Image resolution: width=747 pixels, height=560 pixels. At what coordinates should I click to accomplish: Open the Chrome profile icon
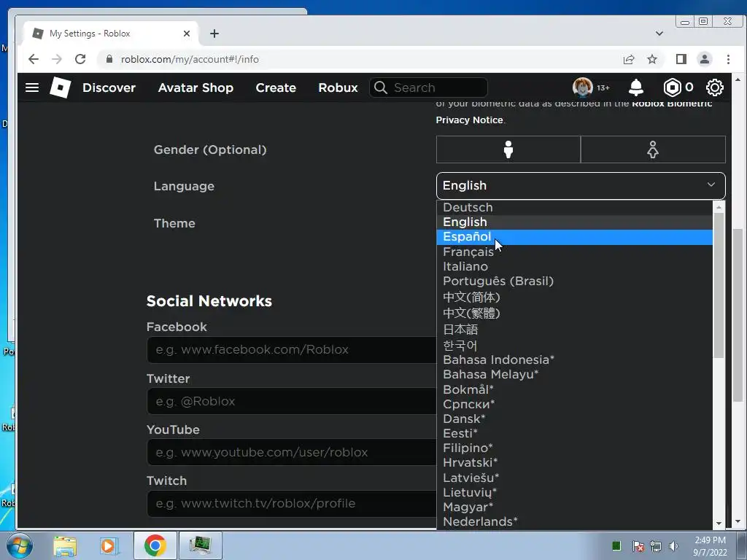(x=704, y=59)
